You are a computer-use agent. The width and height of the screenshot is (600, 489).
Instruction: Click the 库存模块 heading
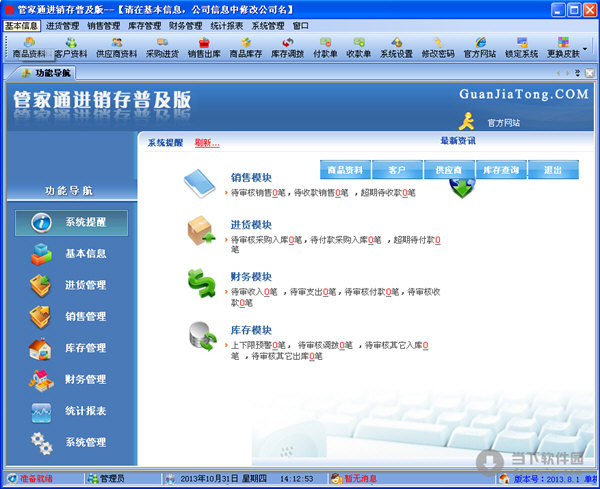251,330
